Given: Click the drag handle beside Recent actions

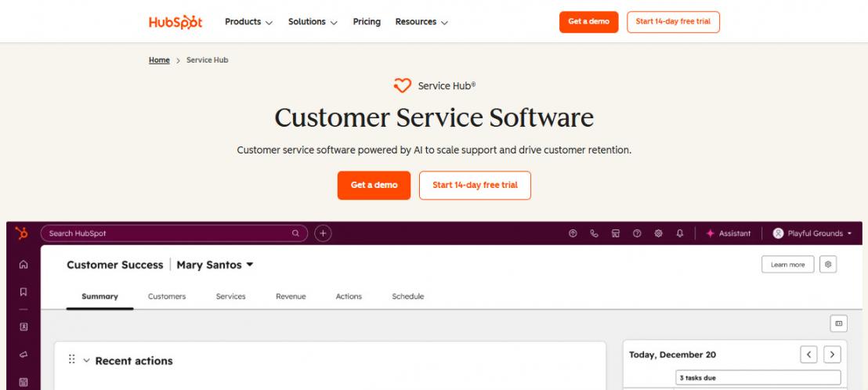Looking at the screenshot, I should [71, 359].
